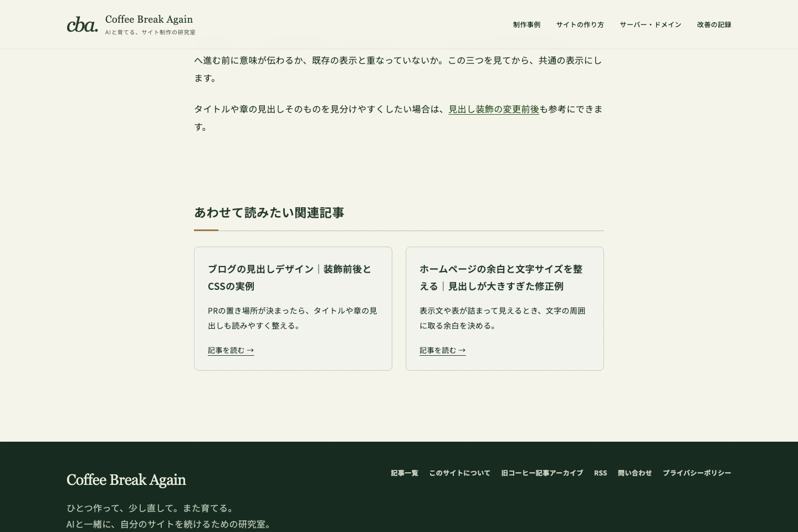Click the footer line AIと一緒に、自分のサイトを続けるための研究室。

click(x=170, y=524)
